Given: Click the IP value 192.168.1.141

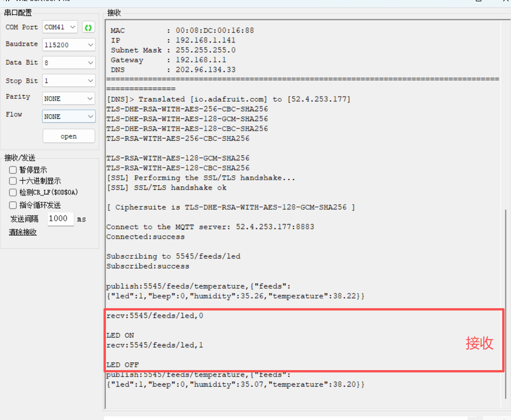Looking at the screenshot, I should [205, 40].
